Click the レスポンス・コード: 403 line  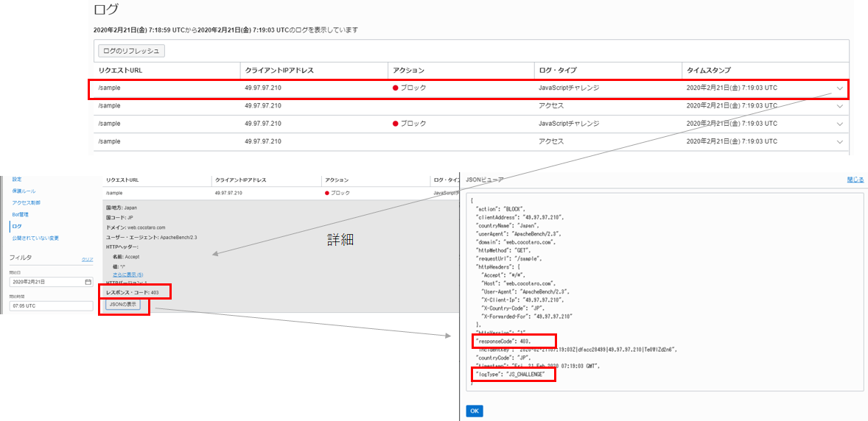click(x=133, y=292)
